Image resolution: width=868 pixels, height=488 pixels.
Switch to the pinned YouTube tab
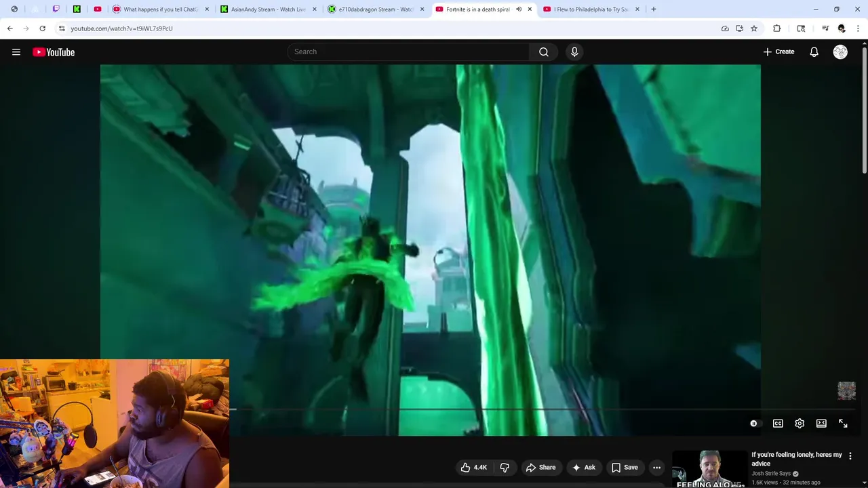point(98,9)
